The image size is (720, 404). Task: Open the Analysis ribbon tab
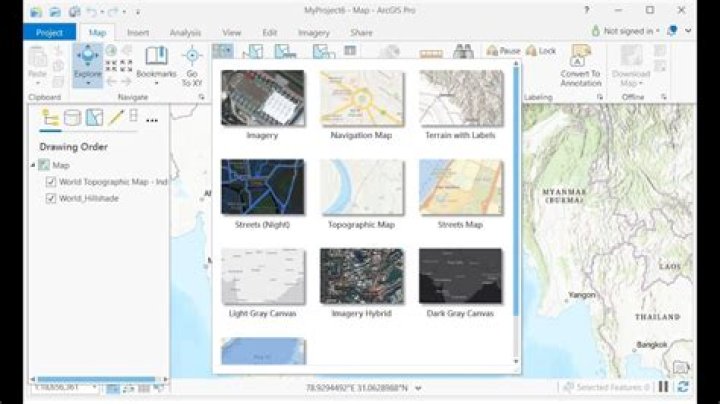(x=185, y=32)
